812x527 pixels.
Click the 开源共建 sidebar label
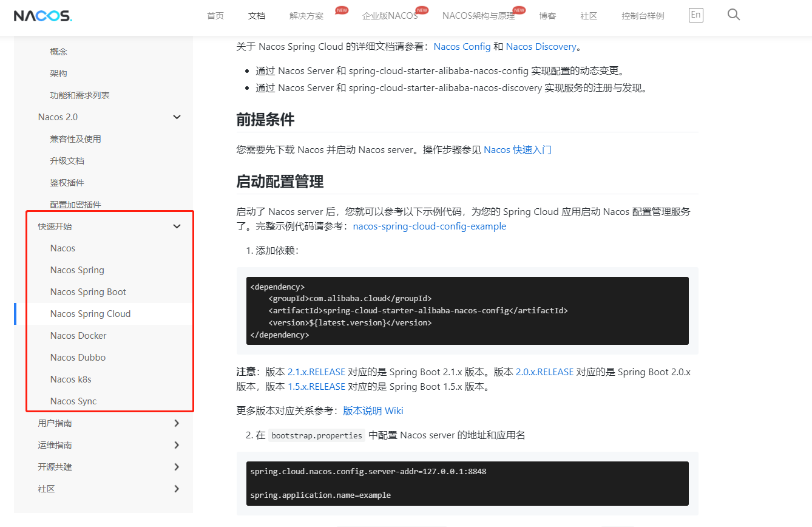point(55,467)
